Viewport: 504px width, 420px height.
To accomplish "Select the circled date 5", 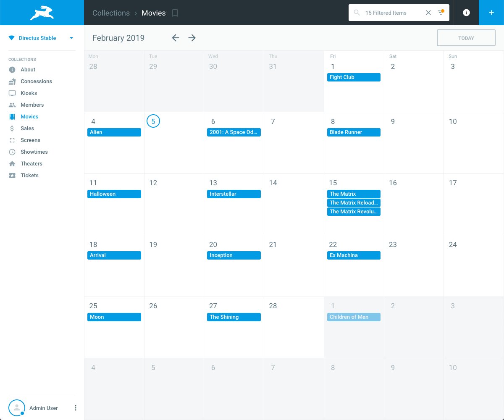I will [x=153, y=121].
